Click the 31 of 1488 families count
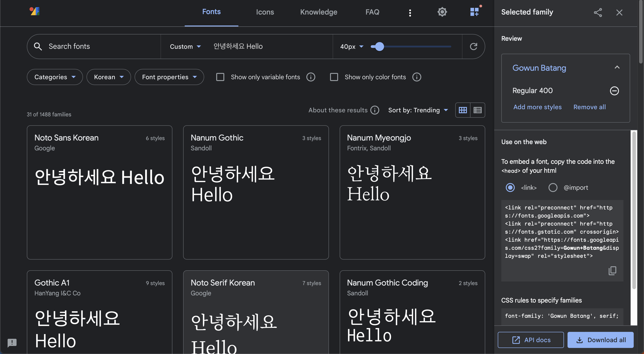The image size is (644, 354). click(x=49, y=114)
